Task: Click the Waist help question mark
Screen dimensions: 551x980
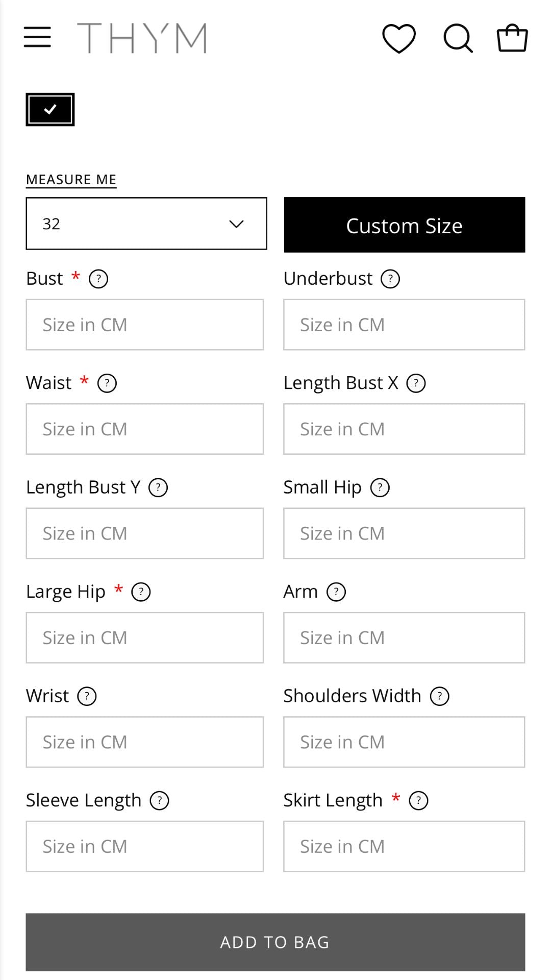Action: click(x=107, y=383)
